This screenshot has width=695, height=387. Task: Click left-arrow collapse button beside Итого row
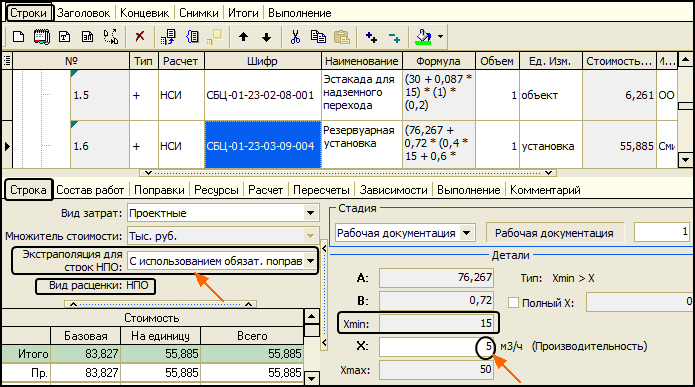pyautogui.click(x=324, y=343)
